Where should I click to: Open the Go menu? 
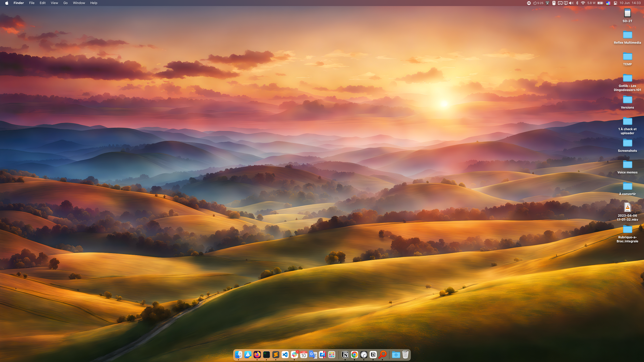(65, 3)
